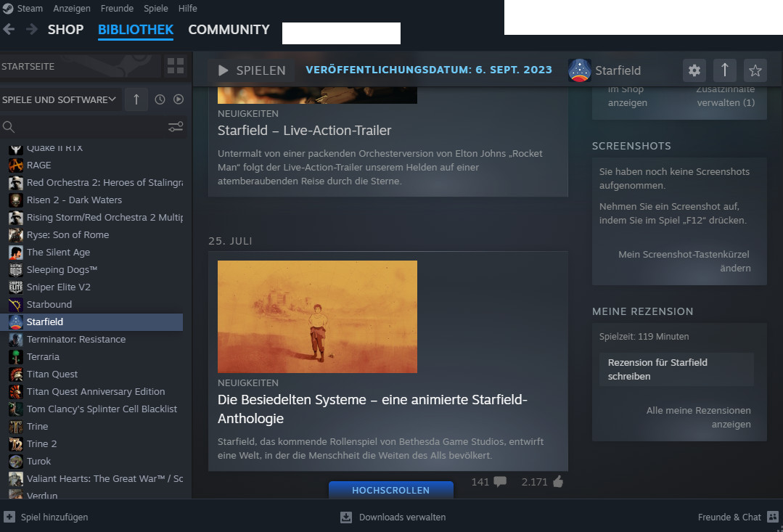The height and width of the screenshot is (532, 783).
Task: Select Tom Clancy's Splinter Cell Blacklist
Action: (91, 409)
